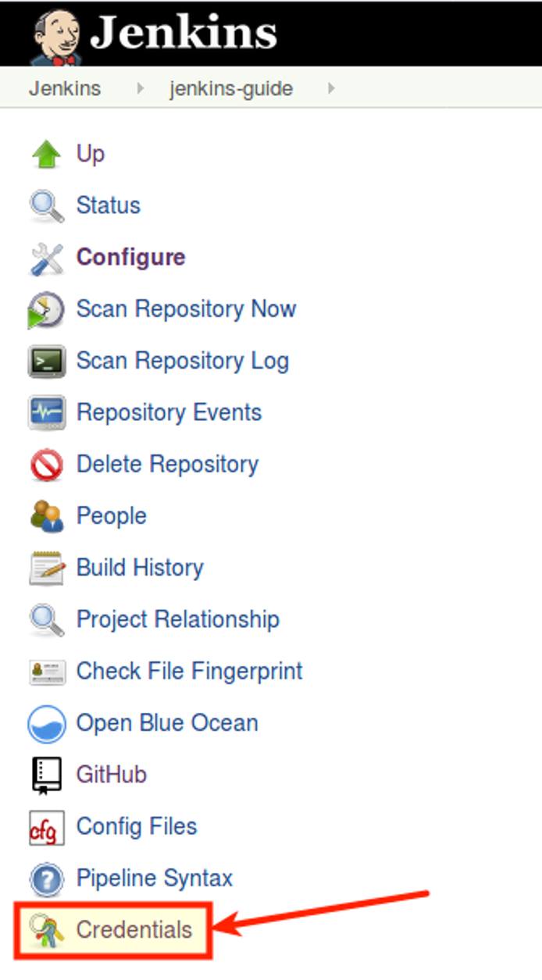Select the People icon
The image size is (542, 980).
tap(48, 515)
